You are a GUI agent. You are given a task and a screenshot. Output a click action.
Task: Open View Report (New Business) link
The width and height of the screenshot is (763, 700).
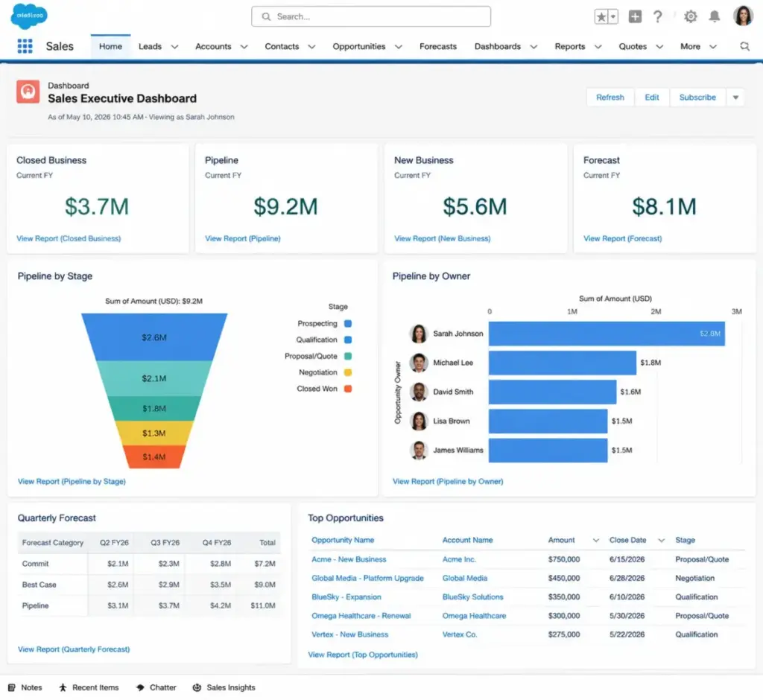443,238
